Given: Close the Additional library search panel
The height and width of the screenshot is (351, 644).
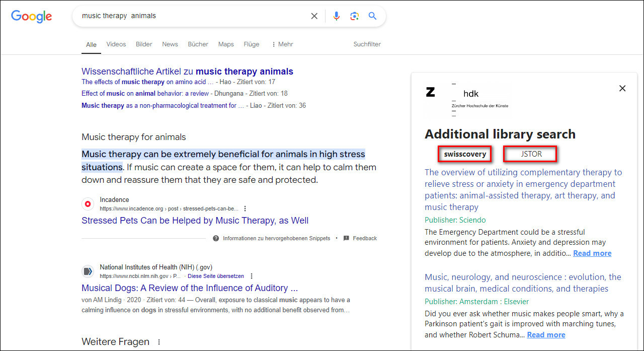Looking at the screenshot, I should coord(622,89).
